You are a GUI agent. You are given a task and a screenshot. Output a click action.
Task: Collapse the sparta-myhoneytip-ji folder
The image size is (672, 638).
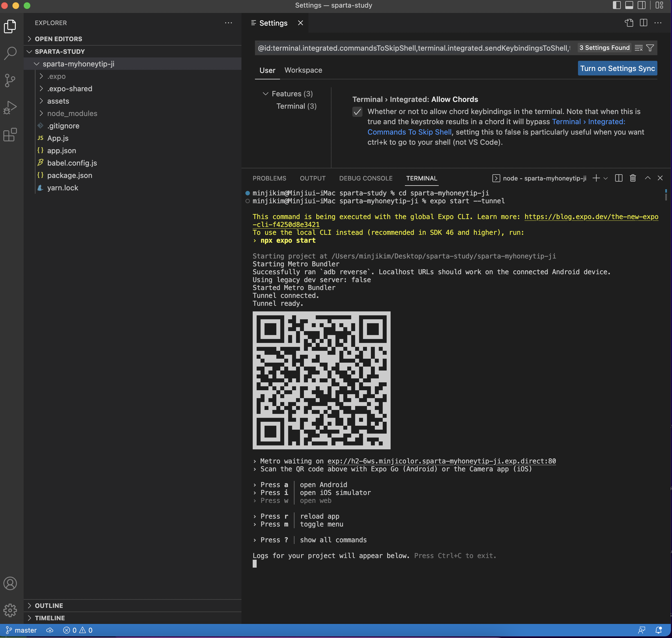point(133,64)
